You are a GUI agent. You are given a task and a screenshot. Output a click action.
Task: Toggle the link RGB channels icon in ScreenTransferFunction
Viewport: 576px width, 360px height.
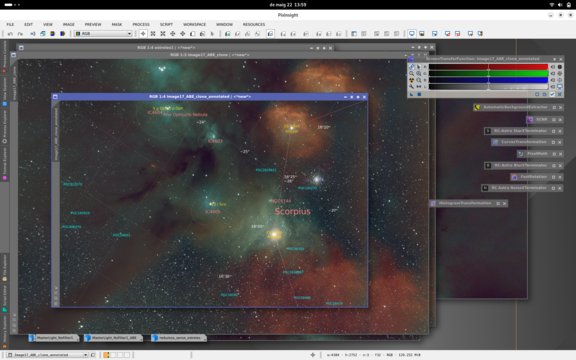pos(411,67)
